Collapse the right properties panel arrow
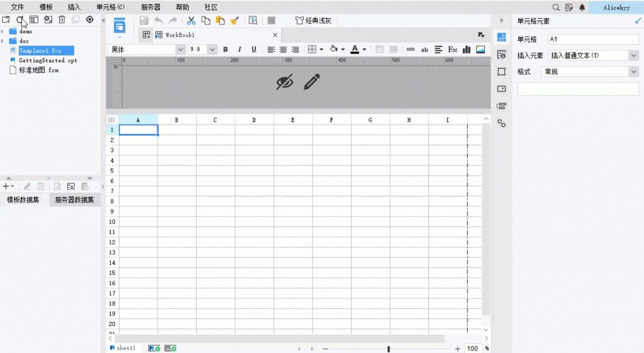This screenshot has width=644, height=353. point(501,21)
